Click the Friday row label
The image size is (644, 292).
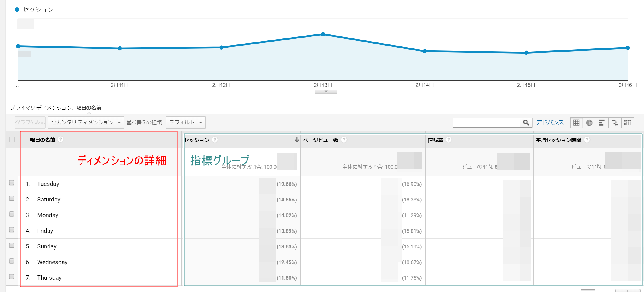(45, 231)
